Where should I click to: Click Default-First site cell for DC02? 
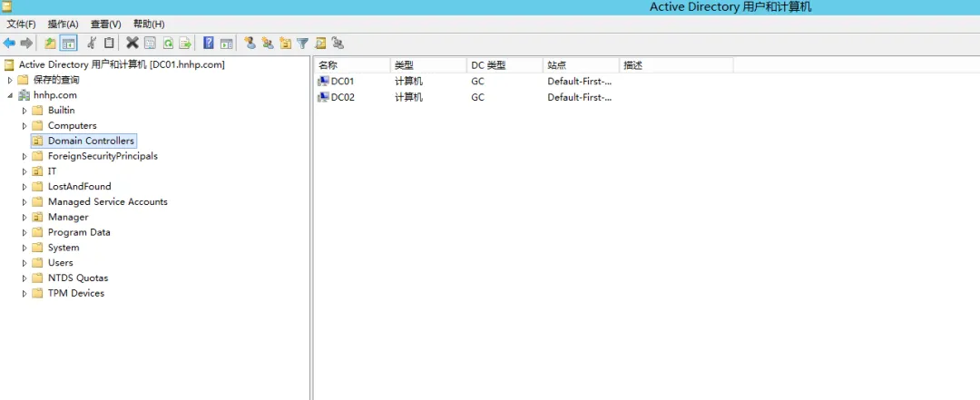(579, 97)
